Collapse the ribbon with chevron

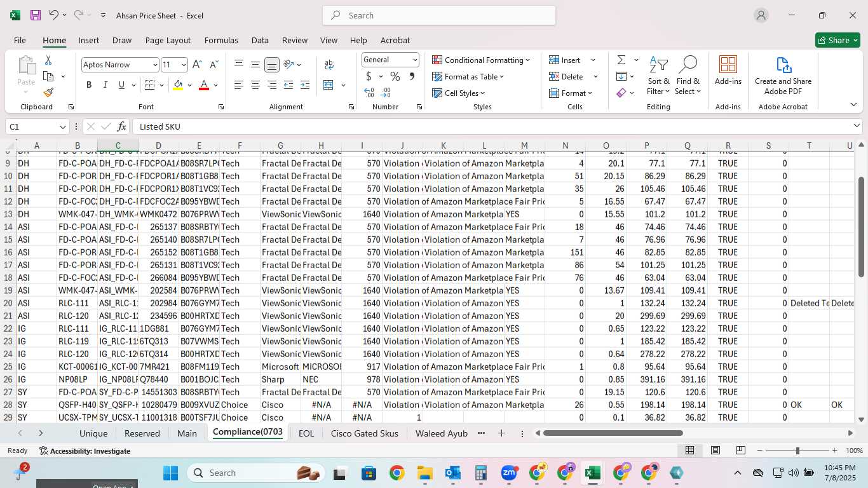853,104
